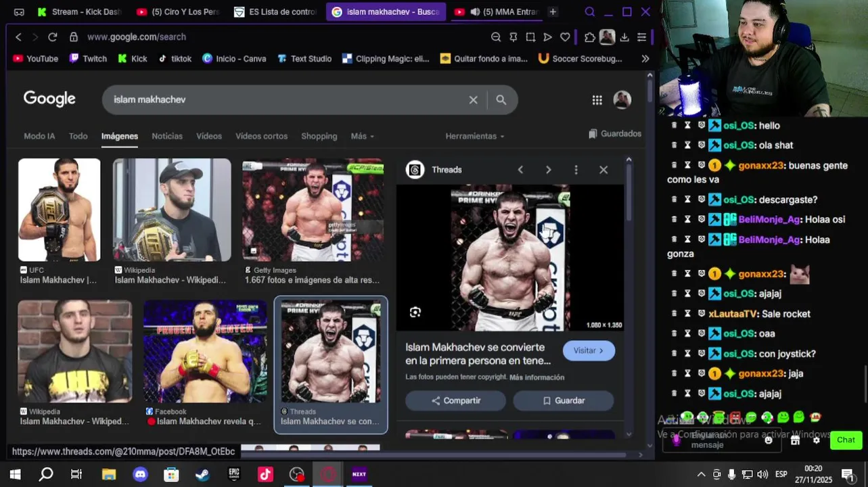Click the Discord taskbar icon
Viewport: 868px width, 487px height.
(x=140, y=474)
